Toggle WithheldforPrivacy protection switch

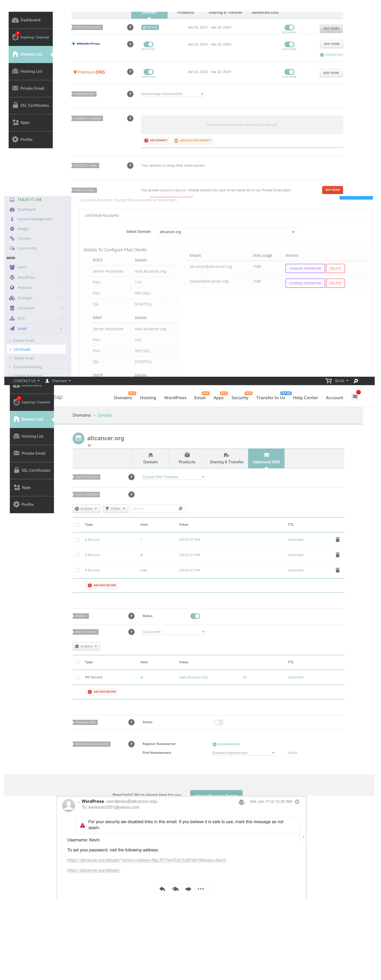click(x=149, y=44)
